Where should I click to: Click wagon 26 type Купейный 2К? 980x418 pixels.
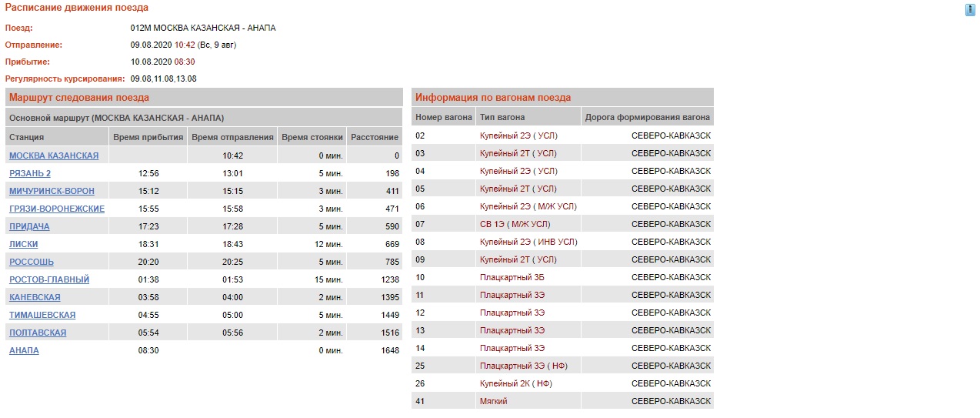click(x=515, y=383)
